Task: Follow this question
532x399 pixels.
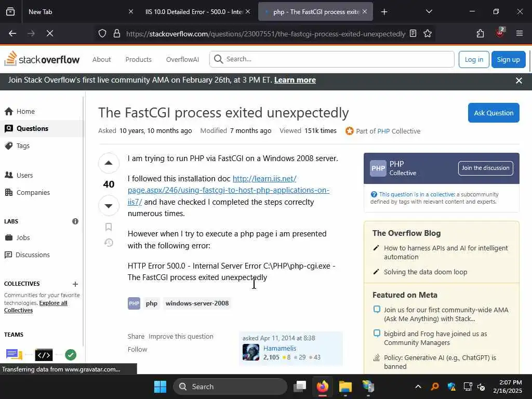Action: point(137,349)
